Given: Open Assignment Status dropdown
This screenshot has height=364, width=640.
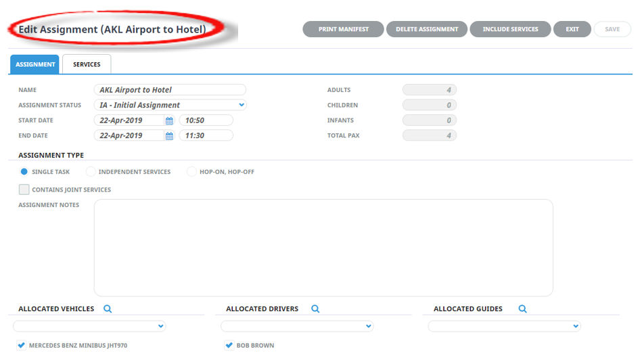Looking at the screenshot, I should tap(170, 105).
